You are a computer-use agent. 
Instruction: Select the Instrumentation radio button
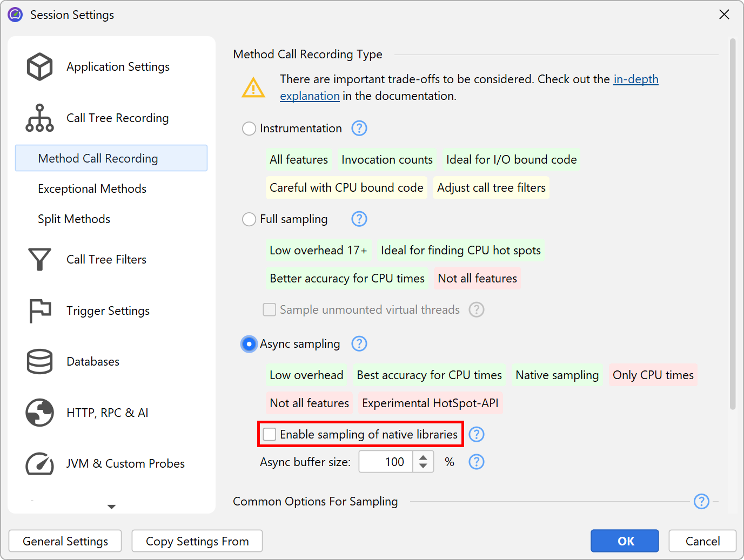(x=249, y=129)
